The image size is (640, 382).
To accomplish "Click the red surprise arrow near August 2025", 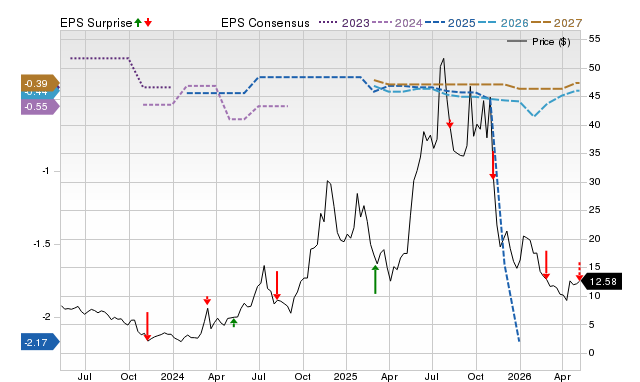I will (x=450, y=124).
